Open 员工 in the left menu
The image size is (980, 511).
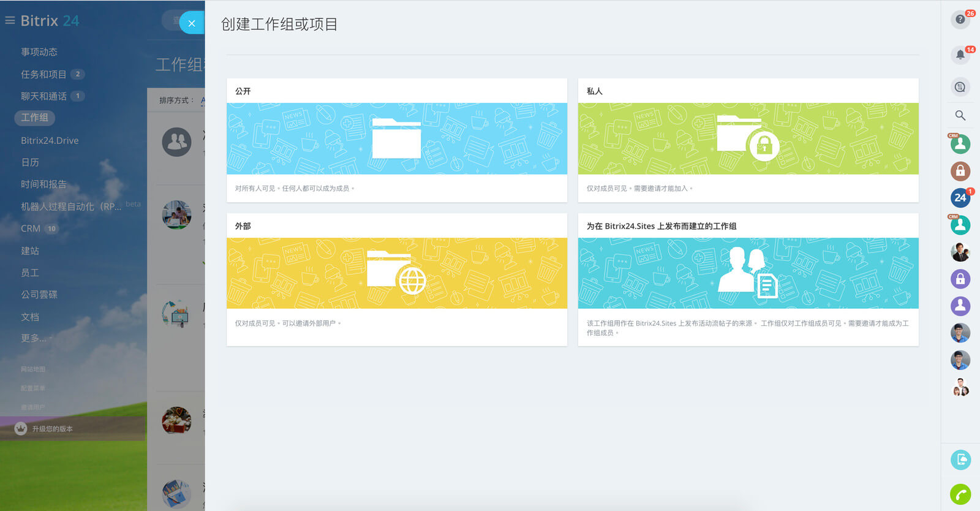coord(30,273)
